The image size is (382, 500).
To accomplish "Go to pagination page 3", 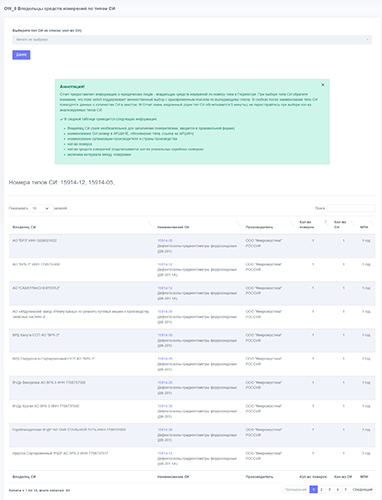I will point(329,489).
